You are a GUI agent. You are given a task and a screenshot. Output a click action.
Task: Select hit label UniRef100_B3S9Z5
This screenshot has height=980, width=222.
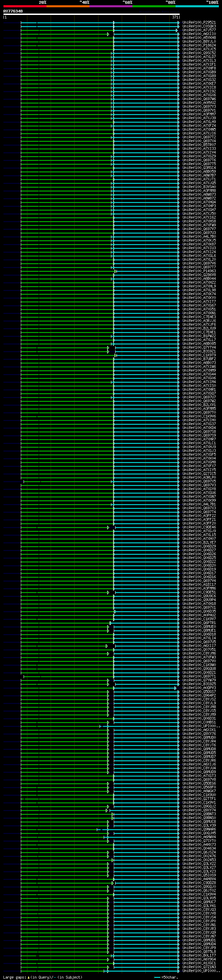(x=199, y=684)
